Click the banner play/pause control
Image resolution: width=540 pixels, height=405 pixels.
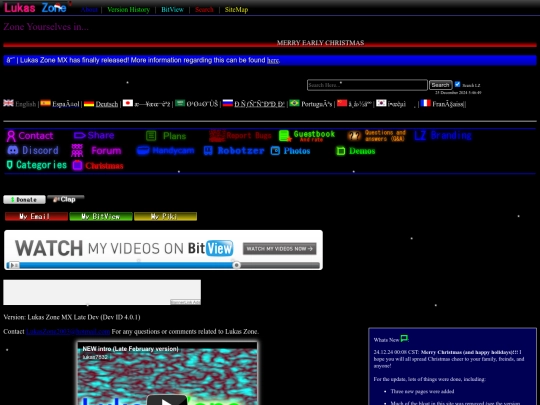click(13, 265)
